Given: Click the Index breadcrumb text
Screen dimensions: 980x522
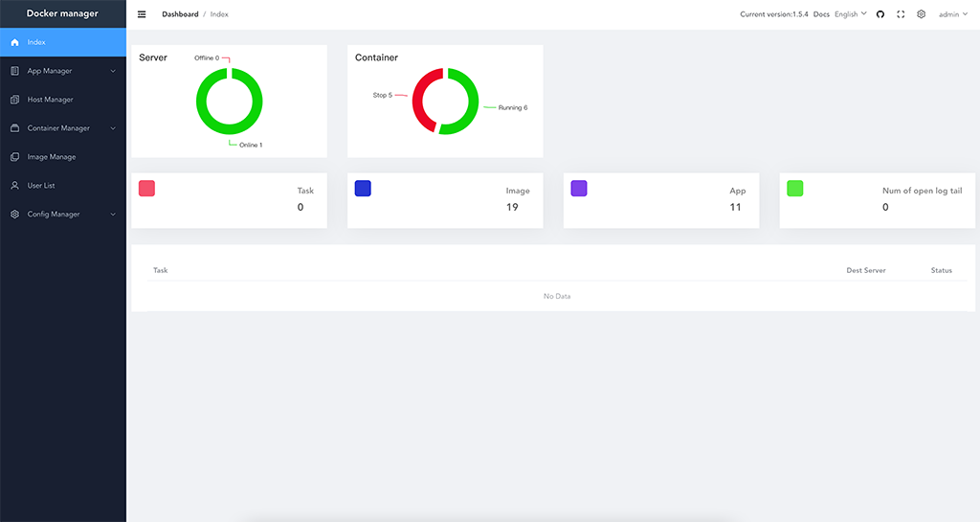Looking at the screenshot, I should [x=219, y=14].
